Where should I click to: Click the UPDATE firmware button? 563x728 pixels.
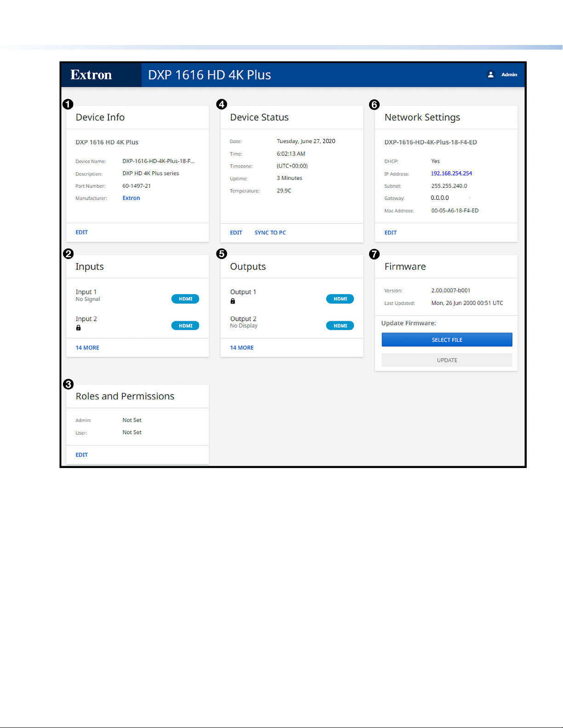(447, 360)
